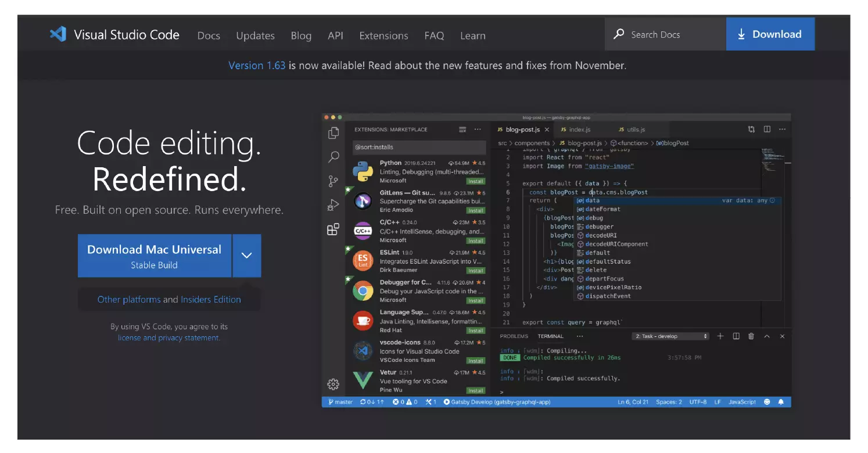
Task: Open the Other platforms link
Action: pos(129,300)
